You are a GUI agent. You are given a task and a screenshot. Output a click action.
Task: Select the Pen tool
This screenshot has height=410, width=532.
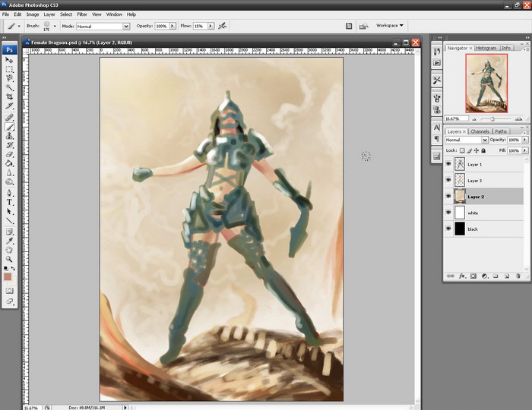[9, 193]
